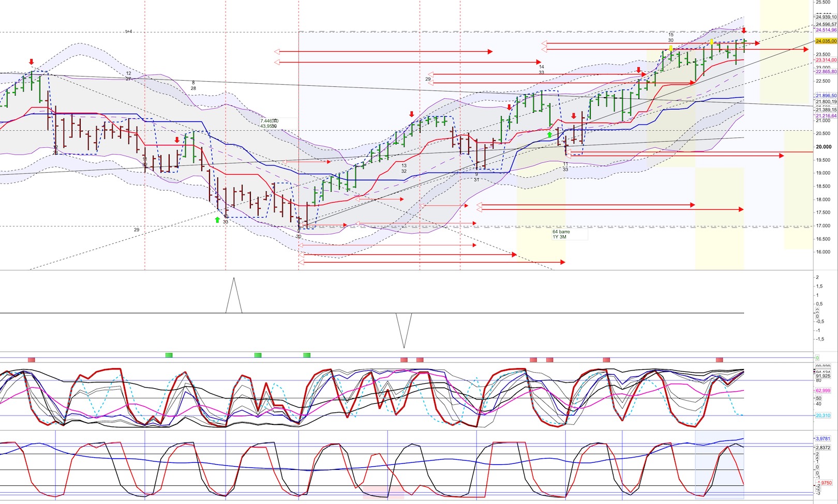The image size is (838, 504).
Task: Click the 't+4' label on upper dashed line
Action: 128,32
